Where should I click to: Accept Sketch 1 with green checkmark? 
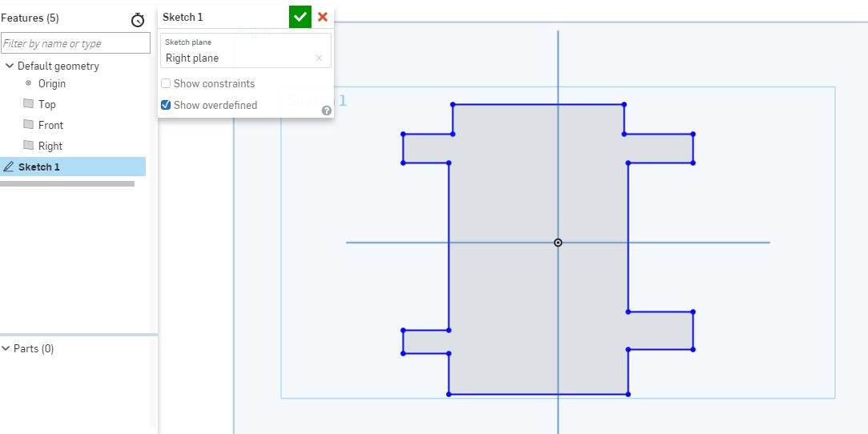click(x=300, y=17)
